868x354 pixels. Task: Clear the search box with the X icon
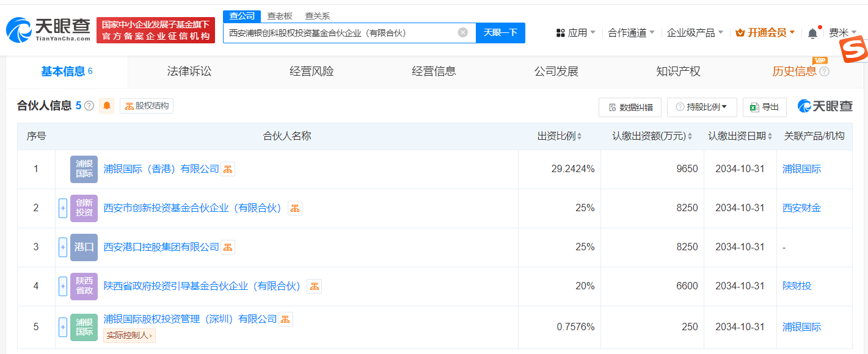point(463,33)
